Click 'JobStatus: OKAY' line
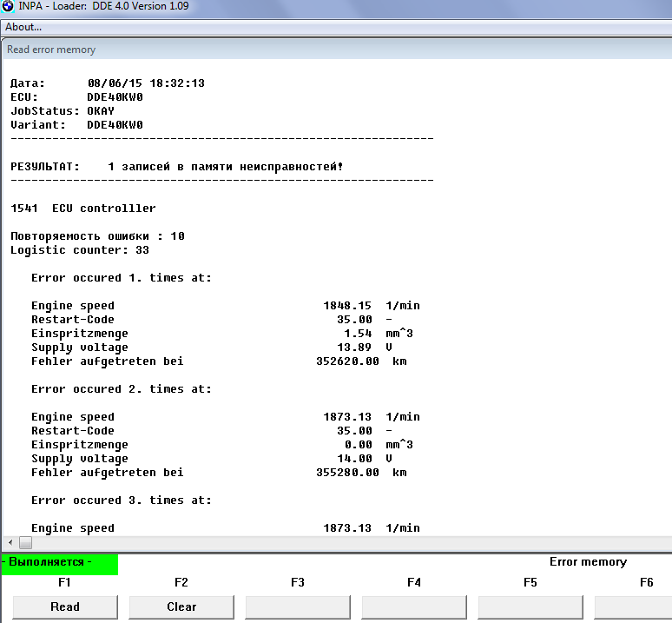 click(63, 111)
